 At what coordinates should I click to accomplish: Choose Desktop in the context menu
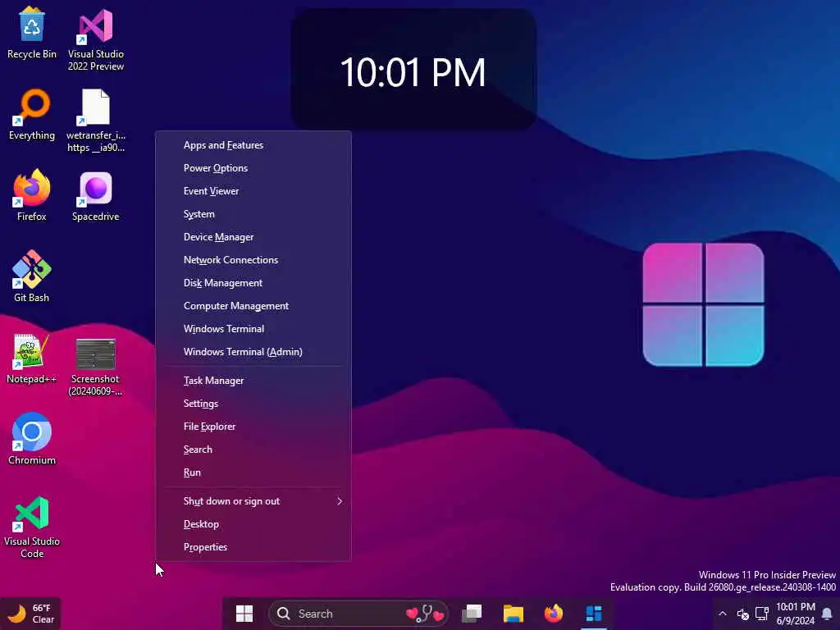(x=253, y=524)
